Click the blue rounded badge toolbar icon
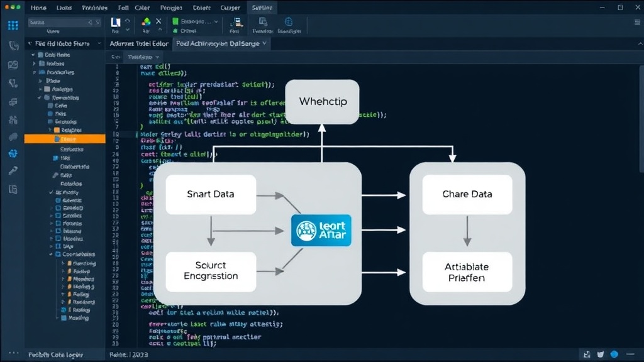Image resolution: width=644 pixels, height=362 pixels. click(x=289, y=22)
